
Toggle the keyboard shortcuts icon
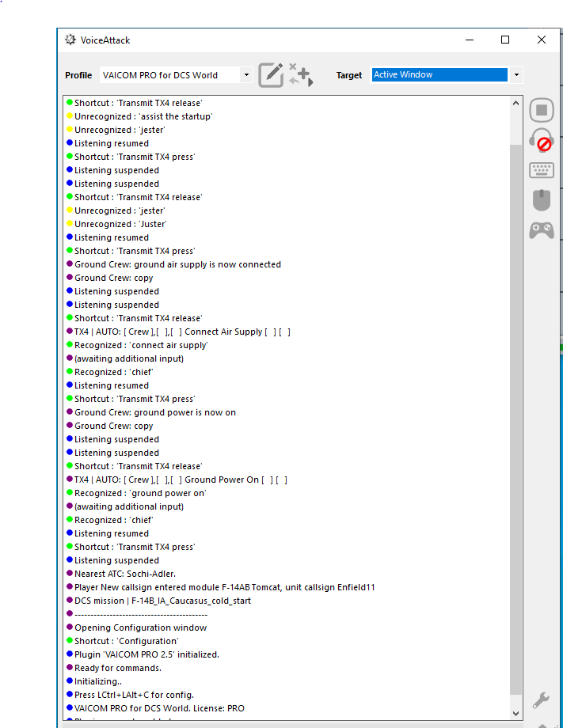(541, 170)
